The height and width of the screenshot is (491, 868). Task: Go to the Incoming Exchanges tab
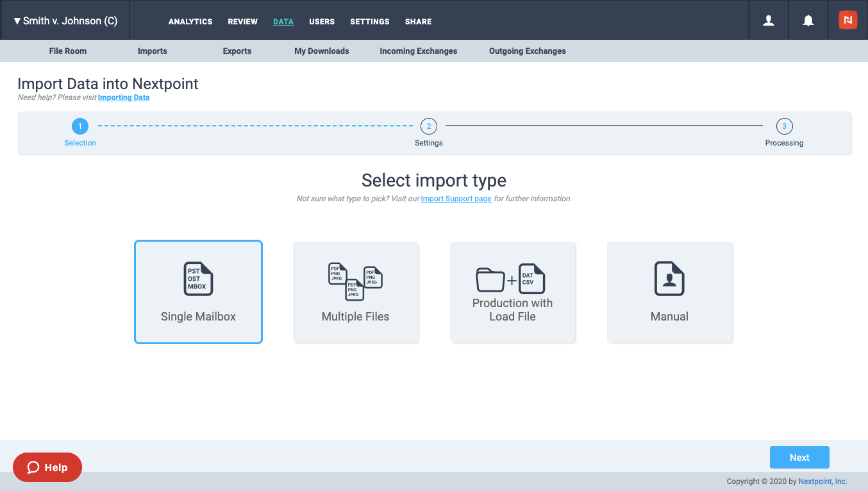[x=419, y=51]
